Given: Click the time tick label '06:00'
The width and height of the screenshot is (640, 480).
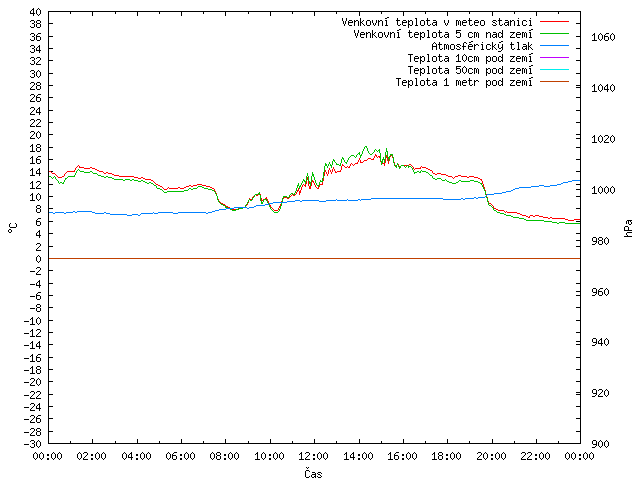Looking at the screenshot, I should [x=180, y=456].
